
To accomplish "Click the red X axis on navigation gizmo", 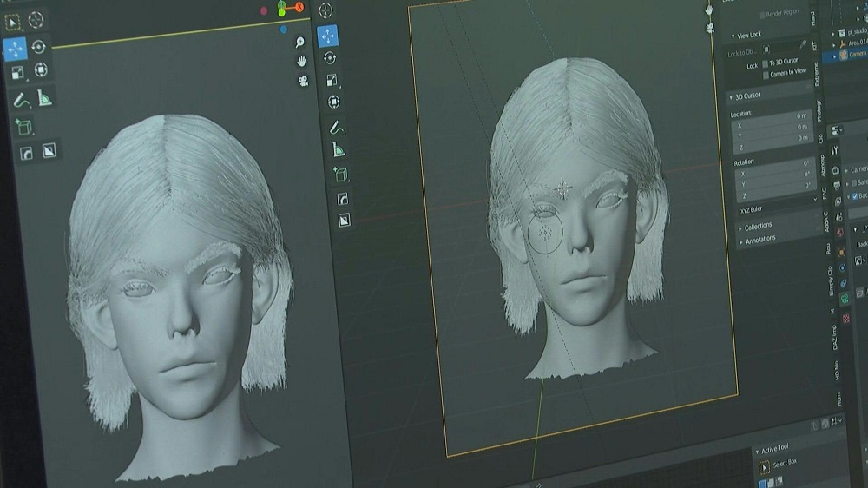I will [x=299, y=7].
